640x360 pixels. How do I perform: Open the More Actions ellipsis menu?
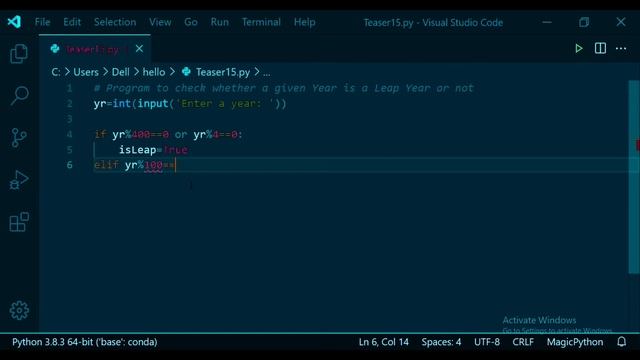pyautogui.click(x=621, y=49)
